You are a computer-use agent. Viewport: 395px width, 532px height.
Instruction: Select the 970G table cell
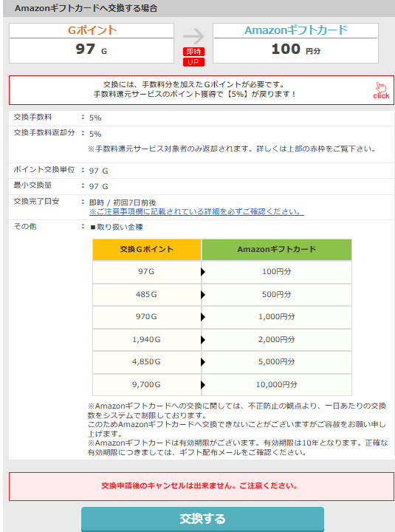[x=147, y=317]
